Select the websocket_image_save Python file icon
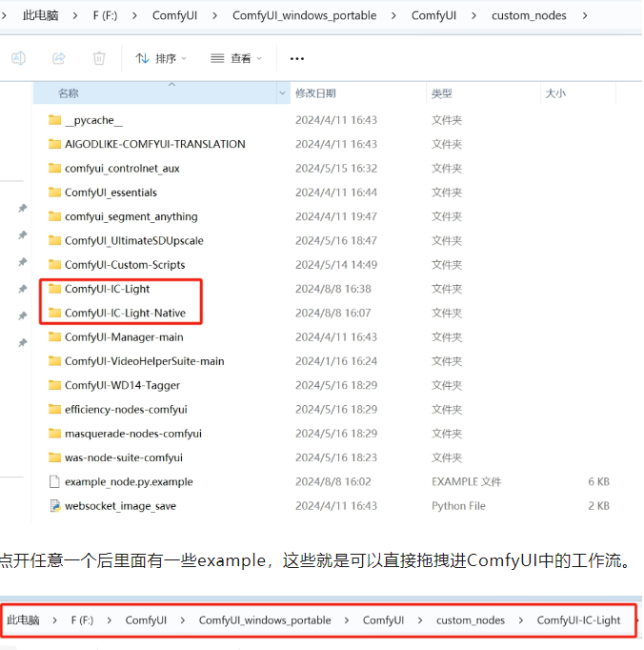The height and width of the screenshot is (650, 644). [x=54, y=505]
